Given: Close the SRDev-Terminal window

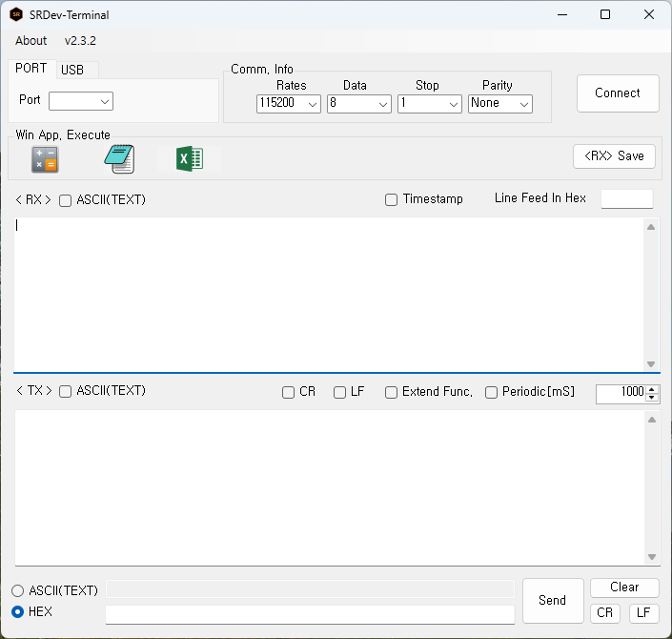Looking at the screenshot, I should pyautogui.click(x=649, y=14).
